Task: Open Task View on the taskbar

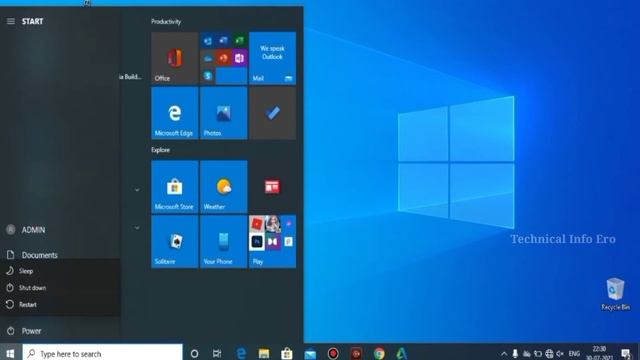Action: pyautogui.click(x=217, y=353)
